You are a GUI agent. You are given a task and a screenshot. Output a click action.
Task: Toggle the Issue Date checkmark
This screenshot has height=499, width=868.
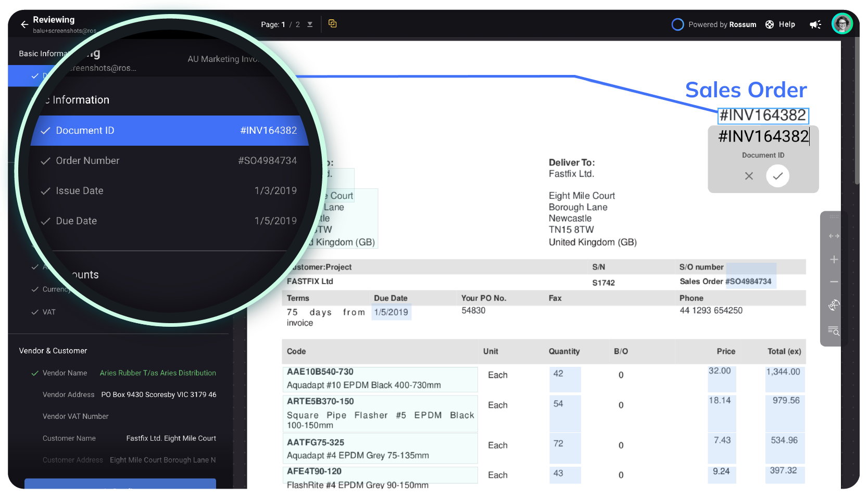coord(46,191)
